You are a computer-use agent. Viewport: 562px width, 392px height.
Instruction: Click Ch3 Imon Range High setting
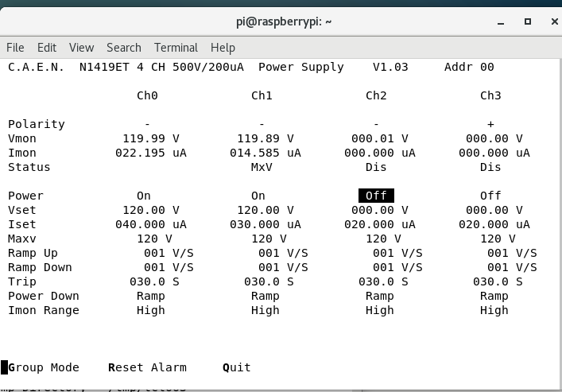(x=494, y=311)
